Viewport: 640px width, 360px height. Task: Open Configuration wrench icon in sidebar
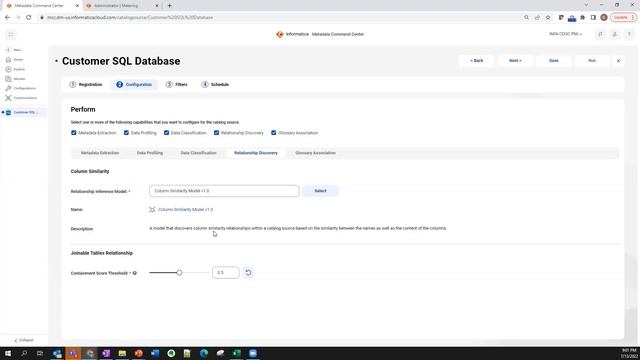(8, 88)
